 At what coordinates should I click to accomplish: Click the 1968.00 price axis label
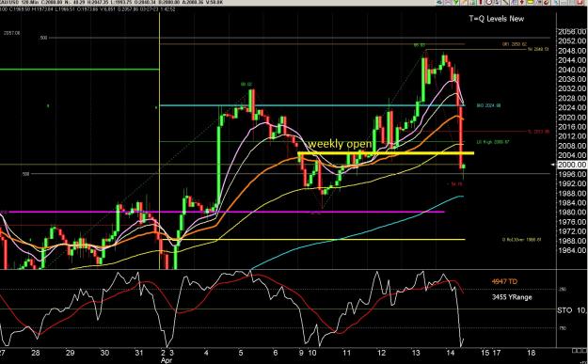pyautogui.click(x=572, y=241)
